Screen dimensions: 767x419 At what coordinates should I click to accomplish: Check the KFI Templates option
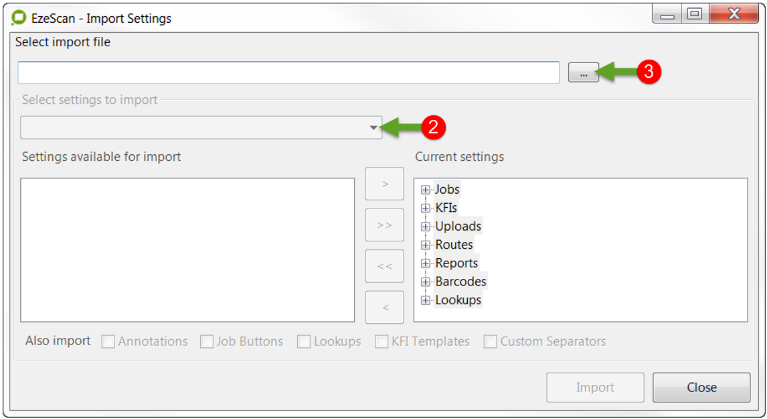click(382, 342)
